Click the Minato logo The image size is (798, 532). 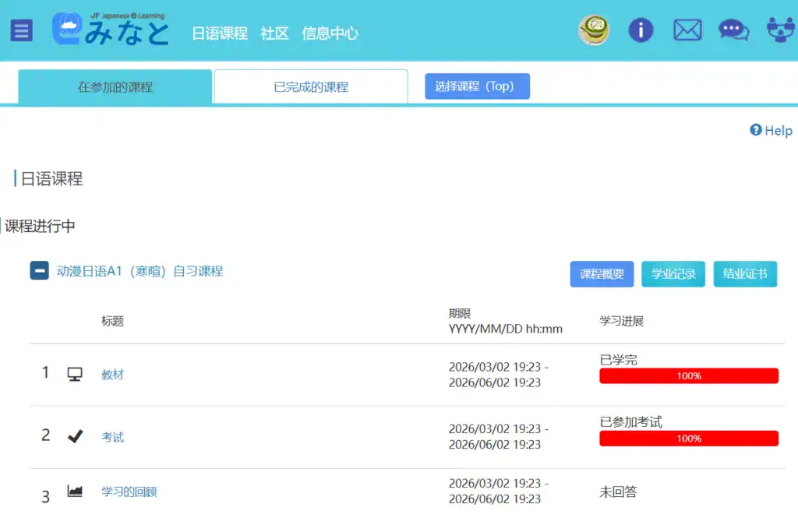pyautogui.click(x=110, y=30)
